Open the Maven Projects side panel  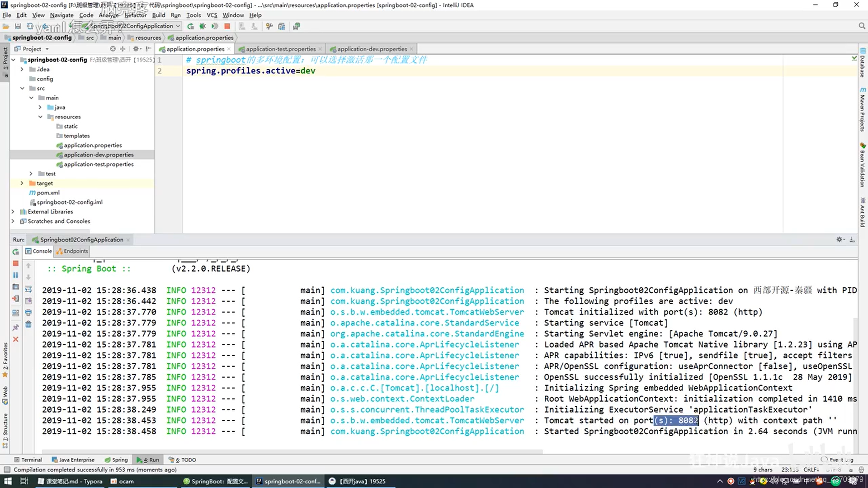[863, 110]
